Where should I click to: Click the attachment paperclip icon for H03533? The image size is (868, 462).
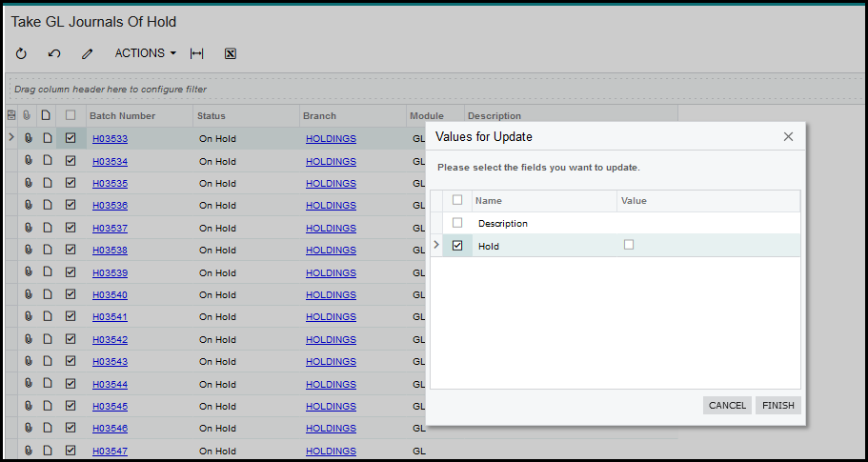pyautogui.click(x=28, y=138)
